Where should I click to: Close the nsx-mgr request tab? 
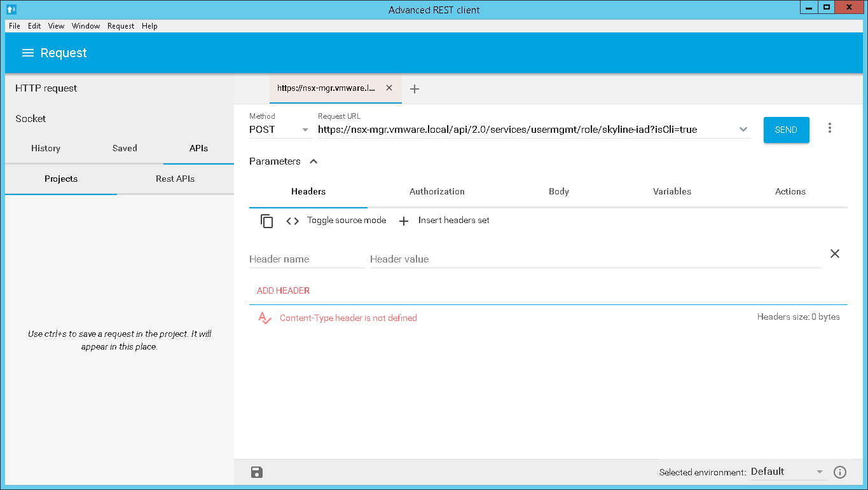tap(389, 88)
